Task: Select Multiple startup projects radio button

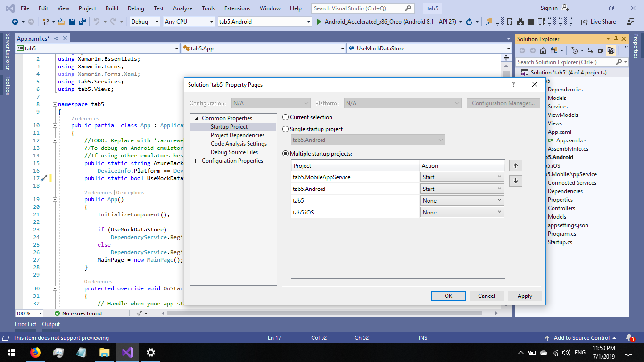Action: 285,154
